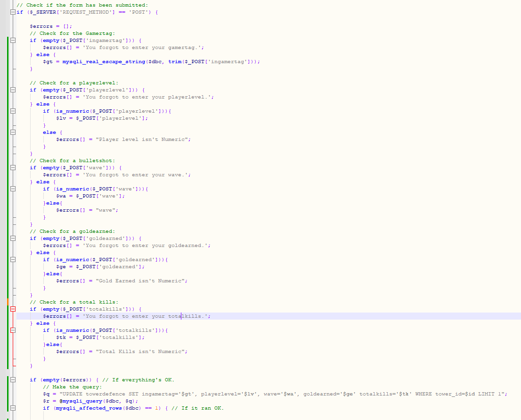Collapse the is_numeric playerlevel inner block
Image resolution: width=521 pixels, height=420 pixels.
click(13, 111)
